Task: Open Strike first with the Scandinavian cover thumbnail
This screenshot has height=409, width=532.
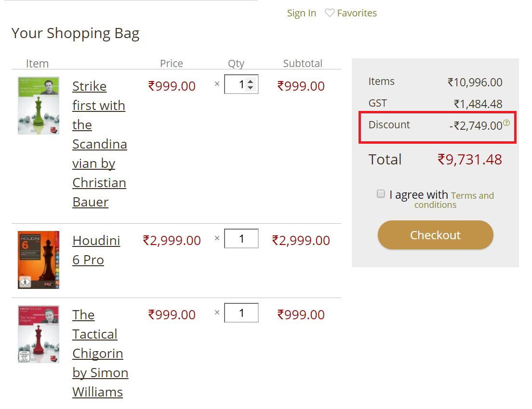Action: (39, 106)
